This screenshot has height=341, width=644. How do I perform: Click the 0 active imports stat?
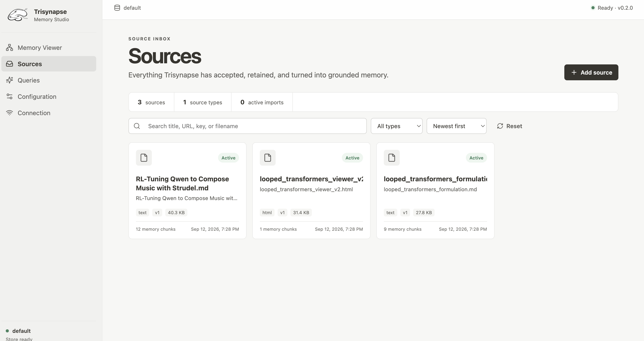click(262, 102)
